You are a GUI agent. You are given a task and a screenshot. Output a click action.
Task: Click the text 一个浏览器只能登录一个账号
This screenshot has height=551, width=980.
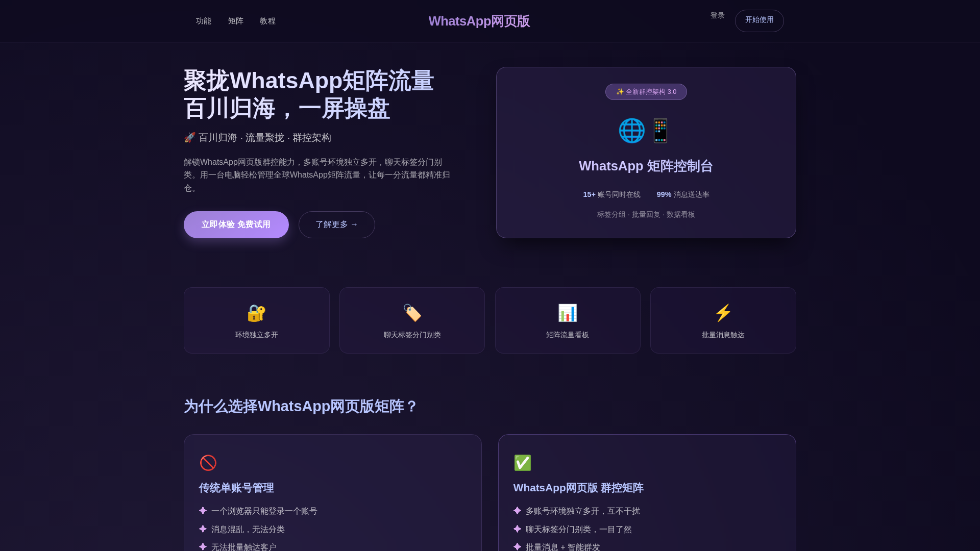[x=264, y=511]
